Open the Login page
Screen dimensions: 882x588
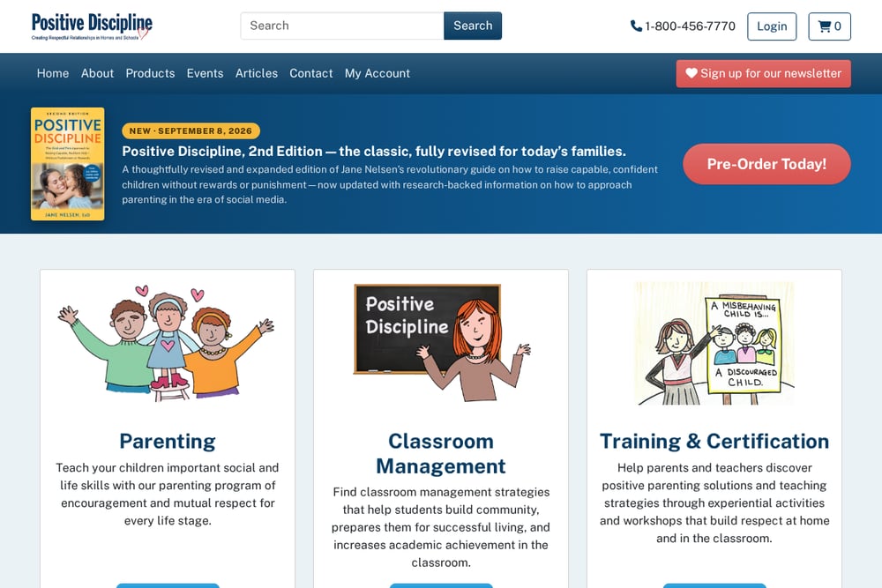point(772,26)
